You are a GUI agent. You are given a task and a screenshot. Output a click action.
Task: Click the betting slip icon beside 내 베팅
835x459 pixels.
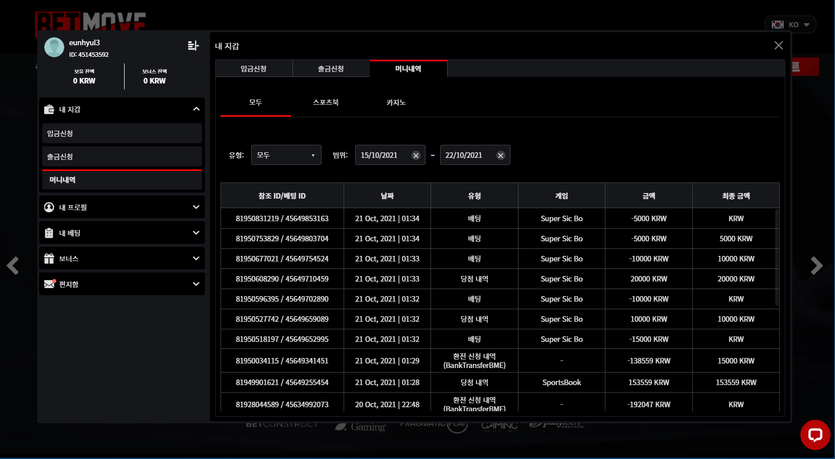tap(49, 233)
